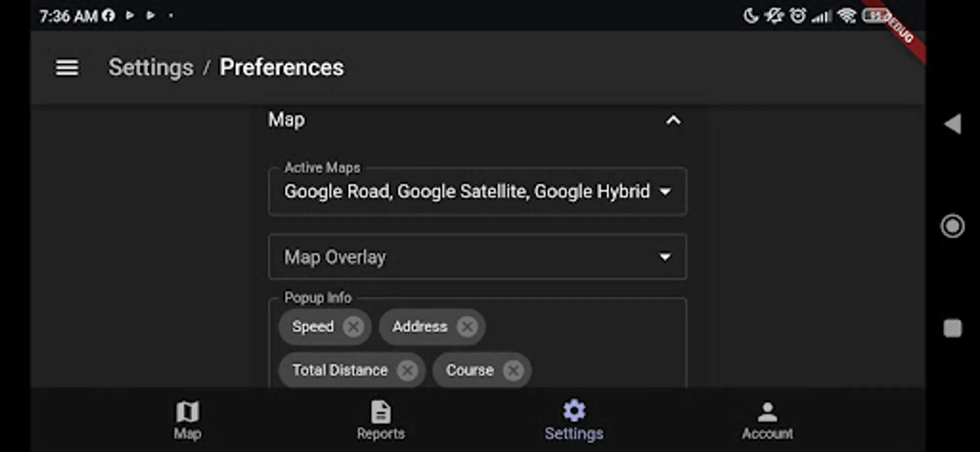Remove the Course popup info chip
The image size is (980, 452).
514,370
